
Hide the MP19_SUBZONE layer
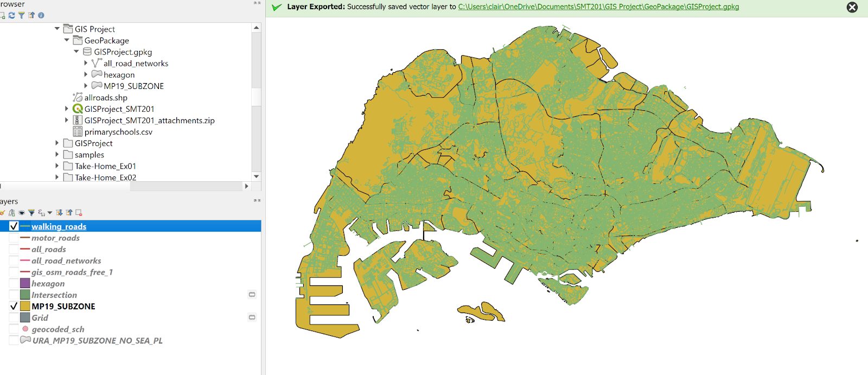point(14,307)
